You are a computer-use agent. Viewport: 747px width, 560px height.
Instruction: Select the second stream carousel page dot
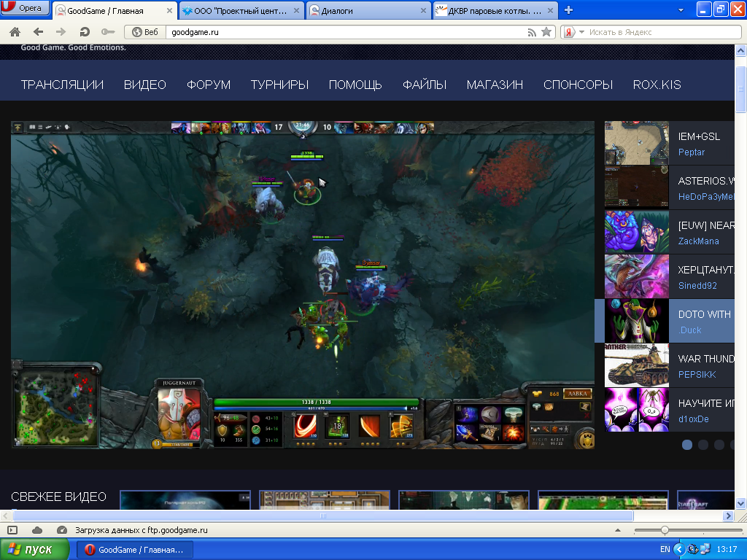tap(703, 445)
